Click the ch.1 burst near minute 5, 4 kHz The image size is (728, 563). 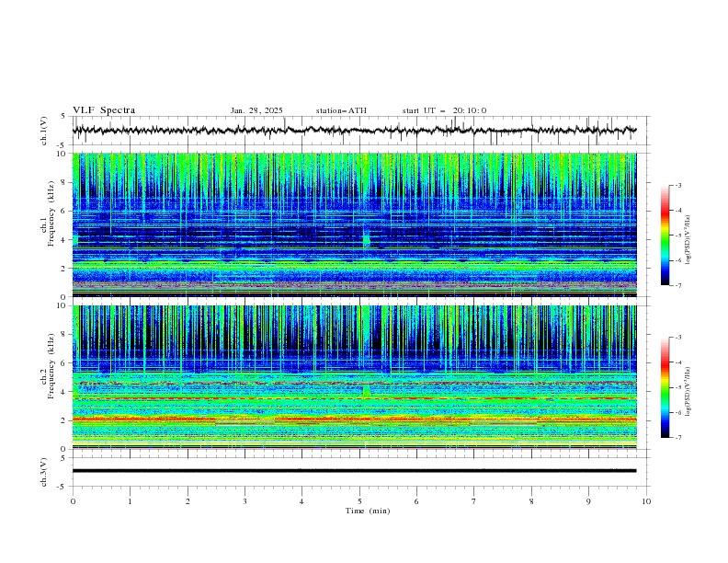[367, 237]
